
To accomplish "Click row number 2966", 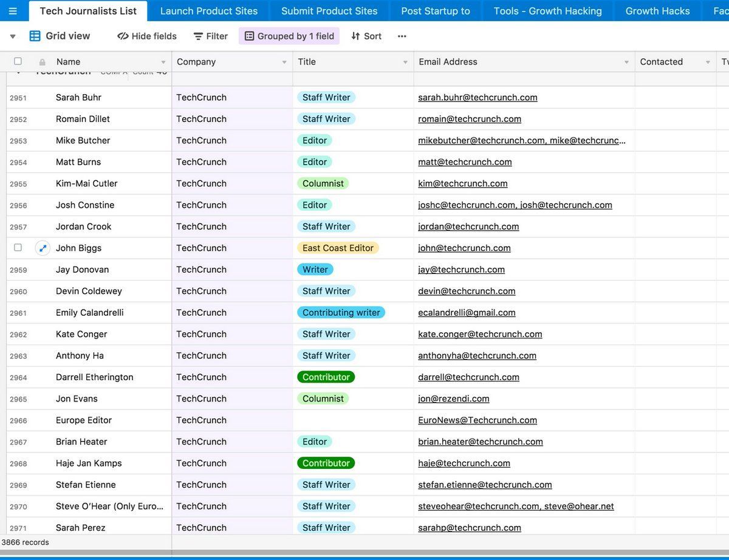I will (x=18, y=421).
